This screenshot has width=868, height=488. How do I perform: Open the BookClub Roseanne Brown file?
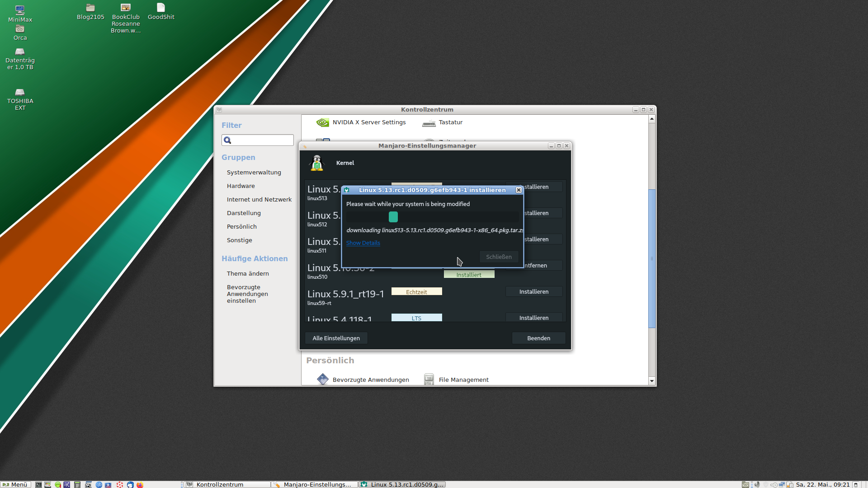coord(126,18)
